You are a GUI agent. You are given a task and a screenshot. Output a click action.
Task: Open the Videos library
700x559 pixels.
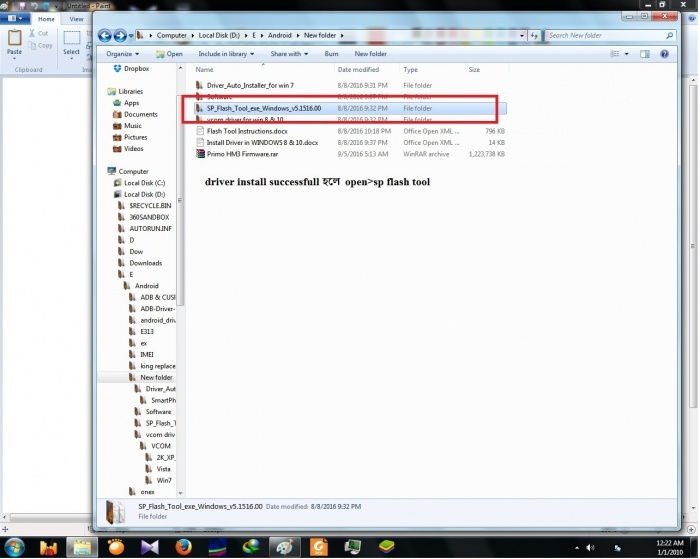[129, 149]
